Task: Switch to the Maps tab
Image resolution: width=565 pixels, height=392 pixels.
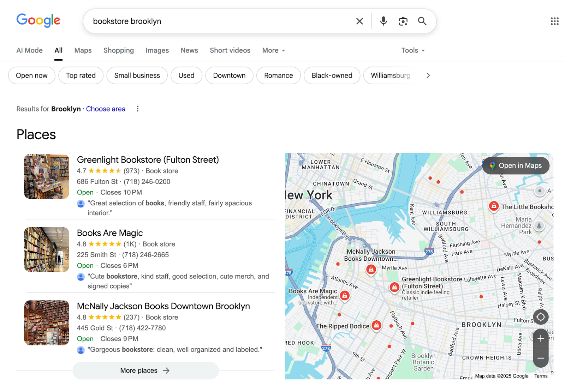Action: pyautogui.click(x=83, y=50)
